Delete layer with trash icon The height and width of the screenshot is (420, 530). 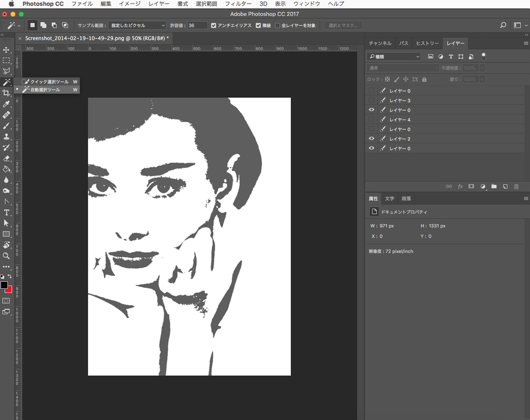click(x=516, y=186)
